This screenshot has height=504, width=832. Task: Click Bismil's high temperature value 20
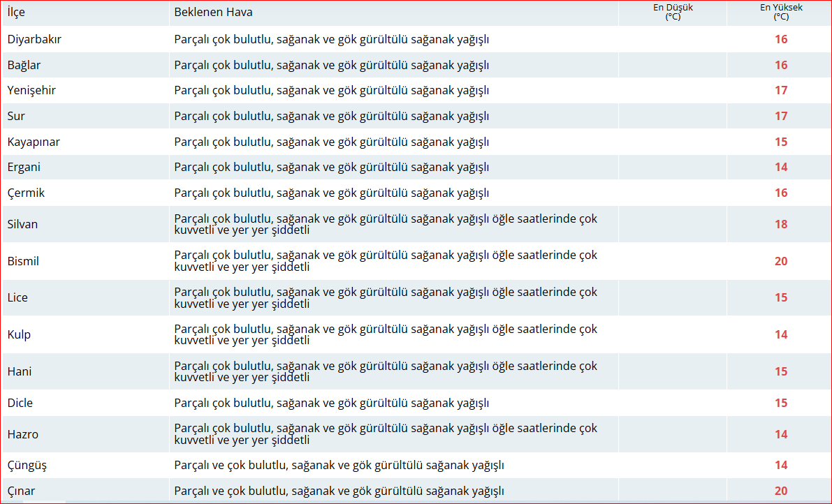780,260
